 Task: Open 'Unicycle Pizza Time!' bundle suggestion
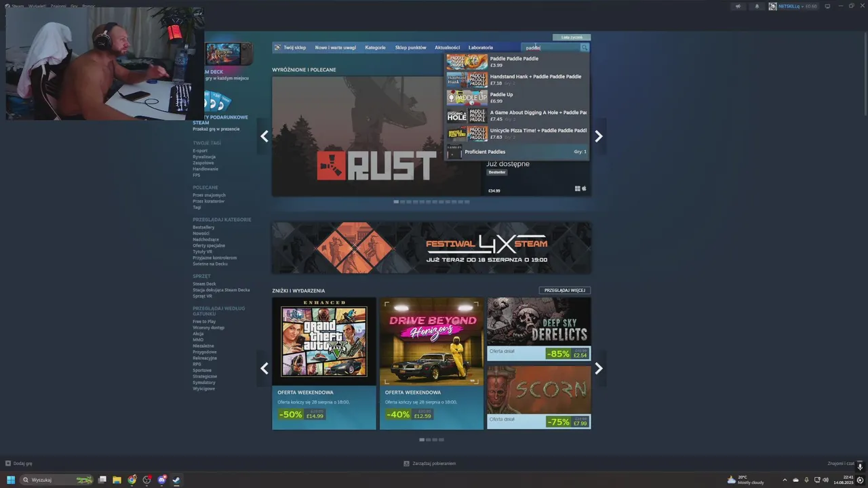coord(517,134)
